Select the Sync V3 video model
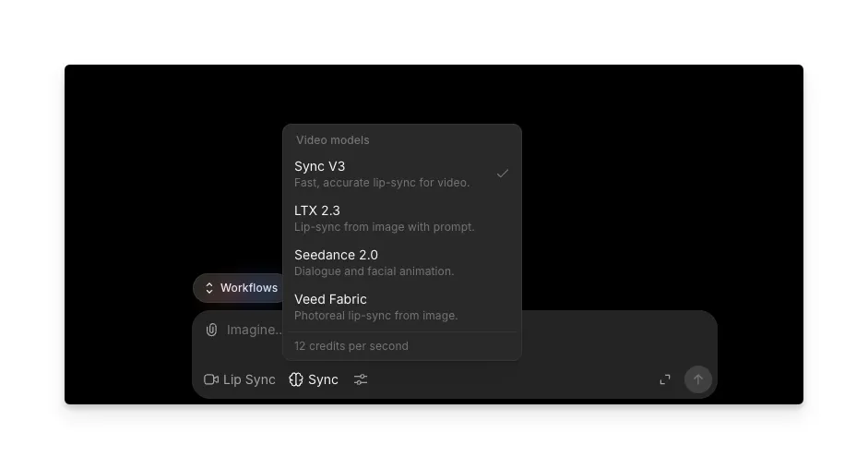Image resolution: width=868 pixels, height=469 pixels. 402,174
